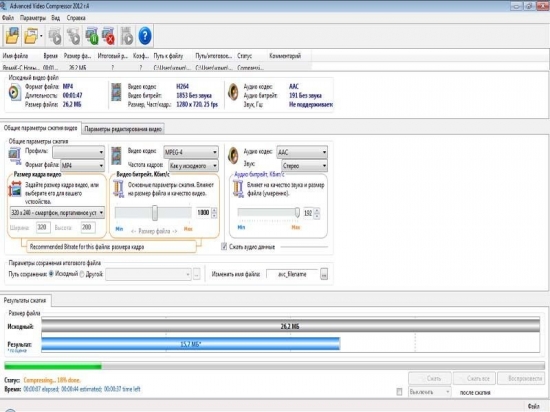Open the Параметры menu
The image size is (550, 412).
tap(33, 18)
